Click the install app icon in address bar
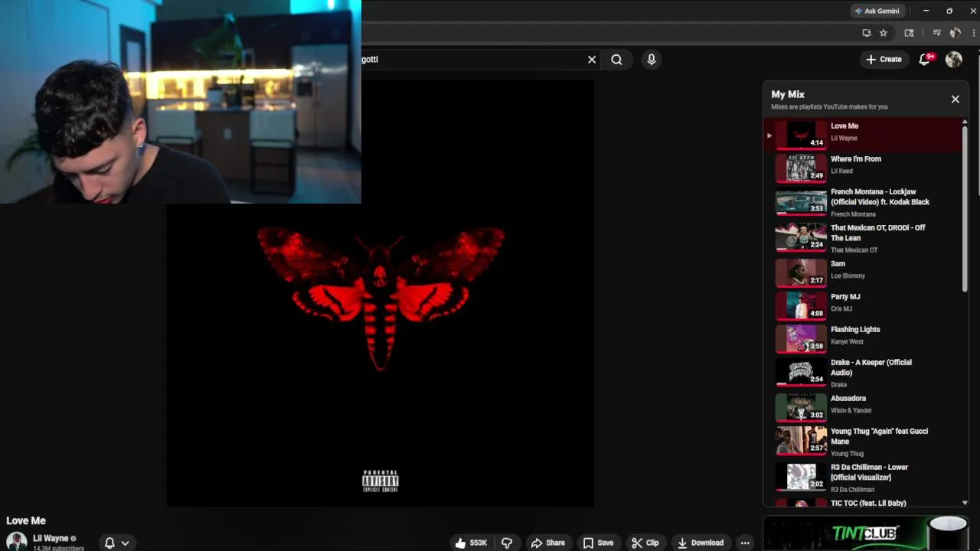Image resolution: width=980 pixels, height=551 pixels. click(867, 33)
